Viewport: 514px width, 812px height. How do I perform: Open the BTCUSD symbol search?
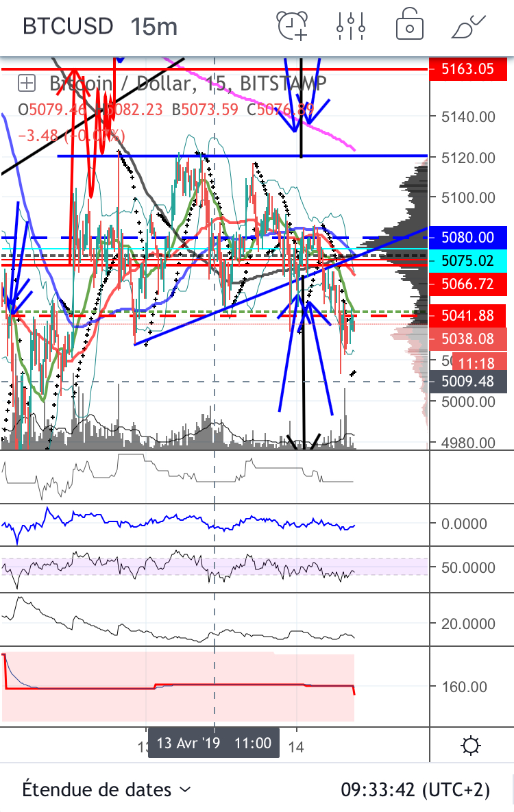67,26
